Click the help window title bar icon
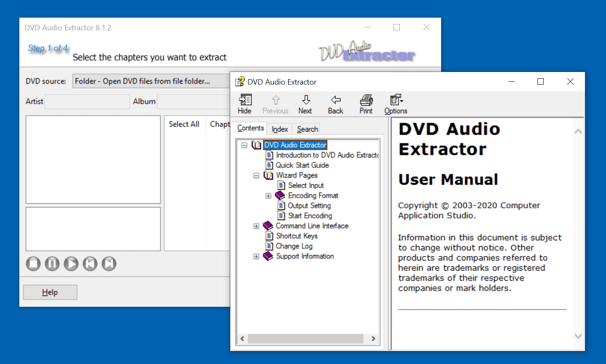The image size is (606, 364). pos(240,82)
